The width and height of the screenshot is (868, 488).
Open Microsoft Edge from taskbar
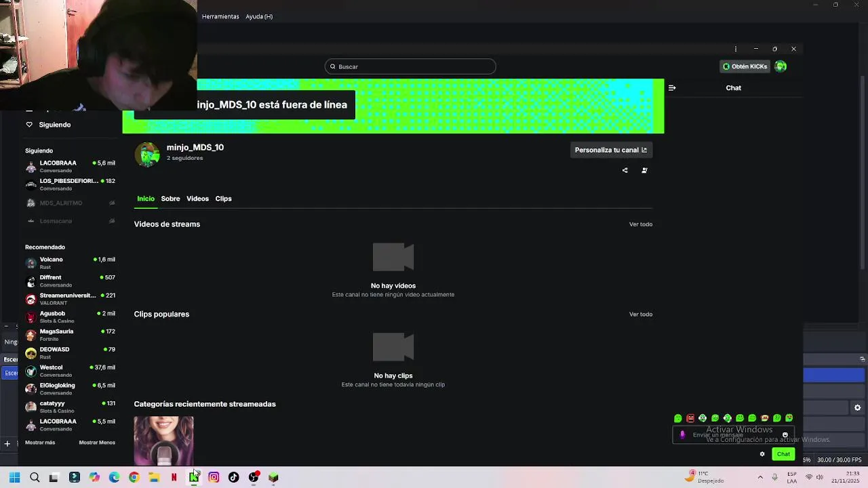(x=114, y=477)
